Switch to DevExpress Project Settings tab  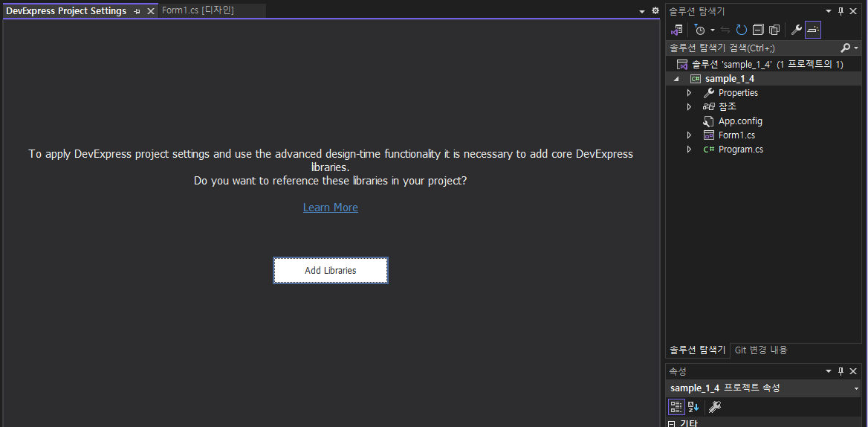[66, 11]
